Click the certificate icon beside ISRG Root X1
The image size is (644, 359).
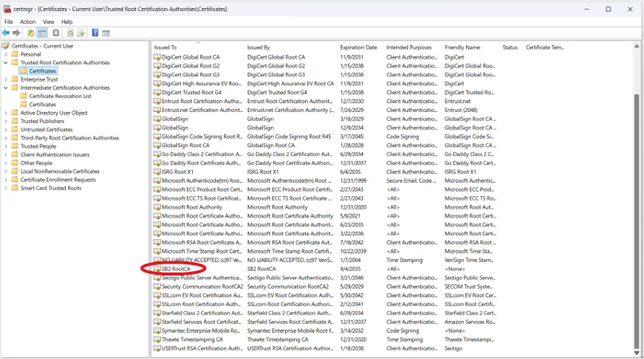point(157,172)
